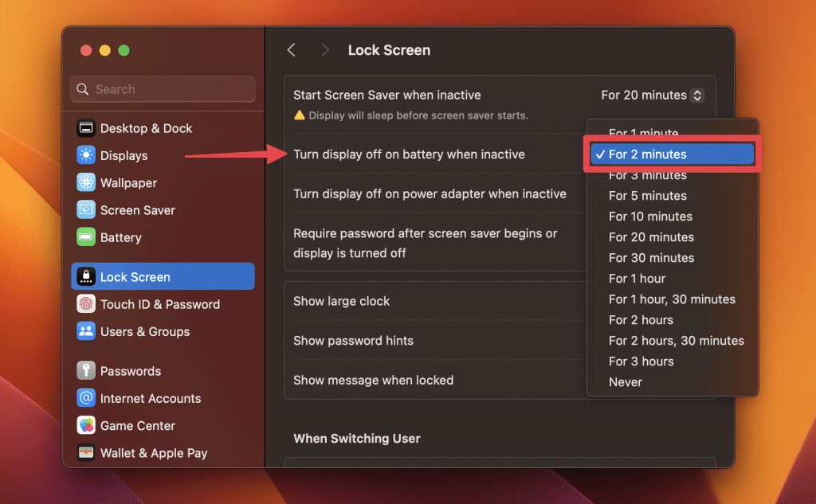Click the yellow warning triangle icon
This screenshot has height=504, width=816.
tap(300, 115)
